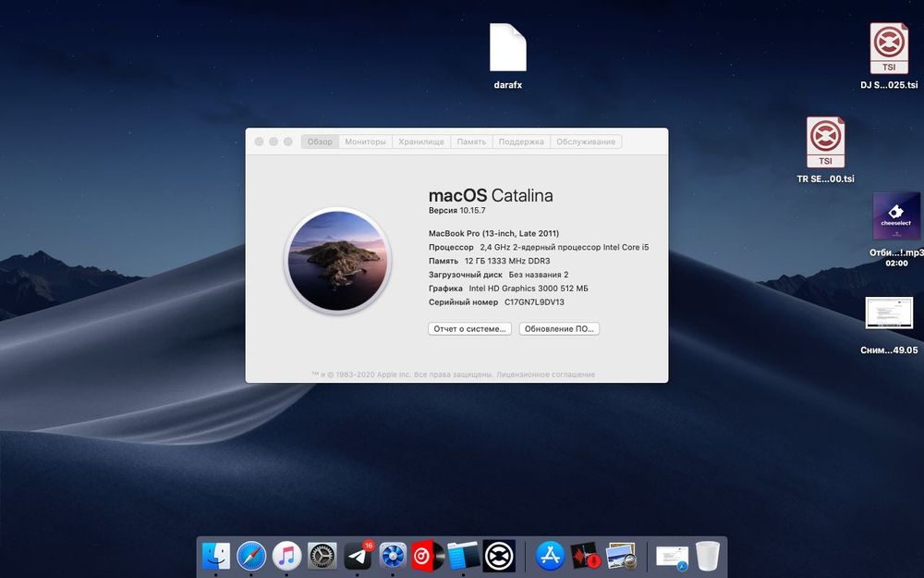Switch to the Обзор tab
The width and height of the screenshot is (924, 578).
pyautogui.click(x=320, y=141)
